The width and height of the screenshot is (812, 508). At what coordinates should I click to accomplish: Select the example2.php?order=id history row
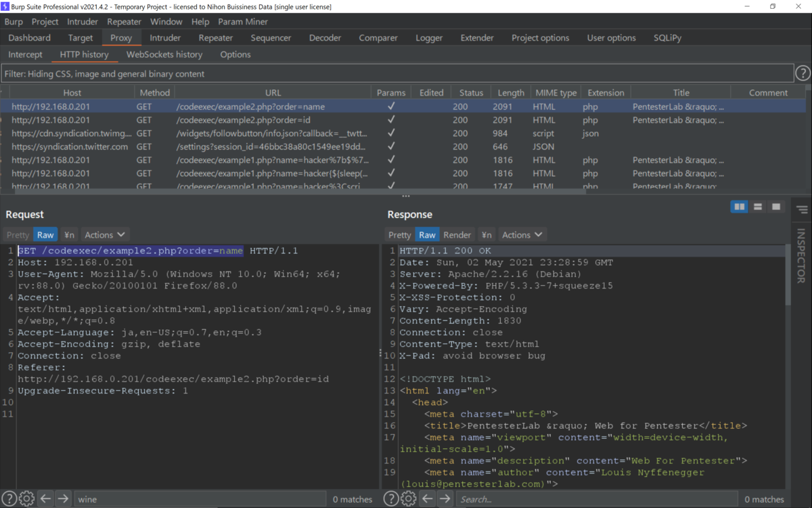pos(403,120)
